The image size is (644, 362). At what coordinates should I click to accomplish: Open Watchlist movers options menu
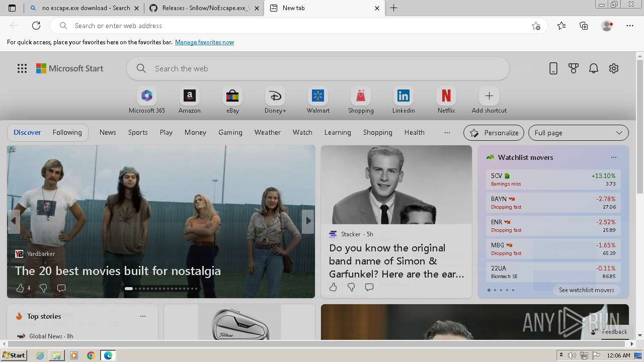tap(614, 157)
